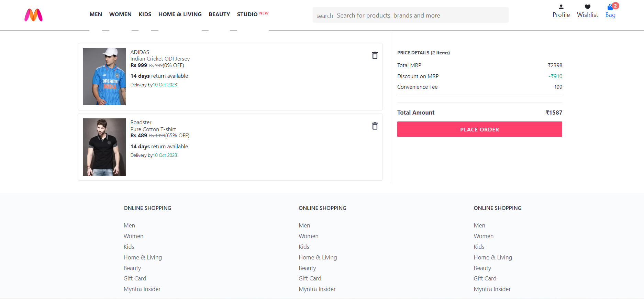Open the HOME & LIVING menu
This screenshot has width=644, height=299.
click(180, 14)
